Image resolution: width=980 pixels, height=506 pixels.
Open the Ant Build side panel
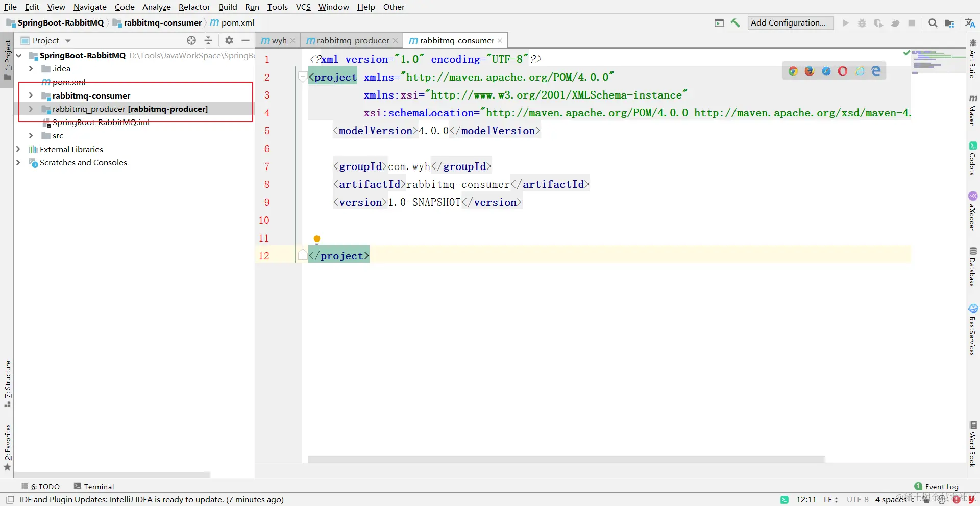pyautogui.click(x=973, y=59)
